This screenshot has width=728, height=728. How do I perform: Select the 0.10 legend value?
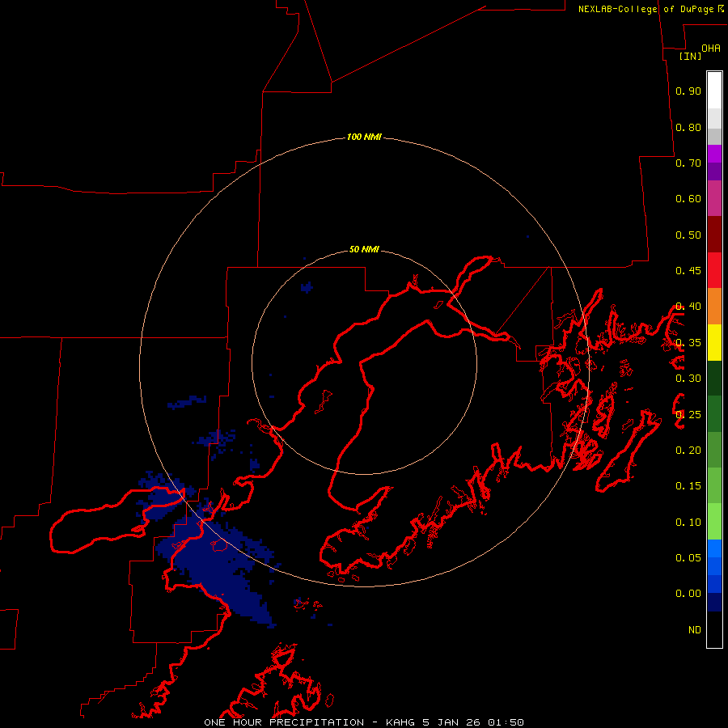click(x=688, y=523)
